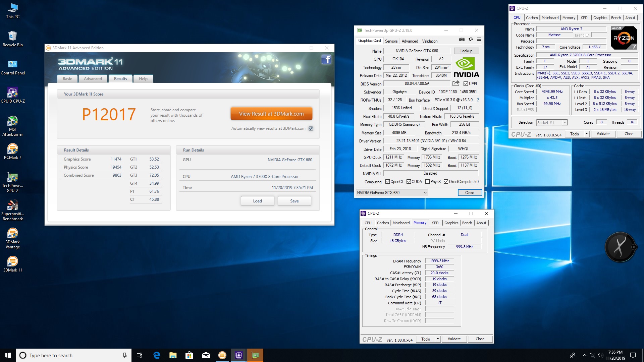644x362 pixels.
Task: Open SPD tab in CPU-Z Memory window
Action: [x=435, y=223]
